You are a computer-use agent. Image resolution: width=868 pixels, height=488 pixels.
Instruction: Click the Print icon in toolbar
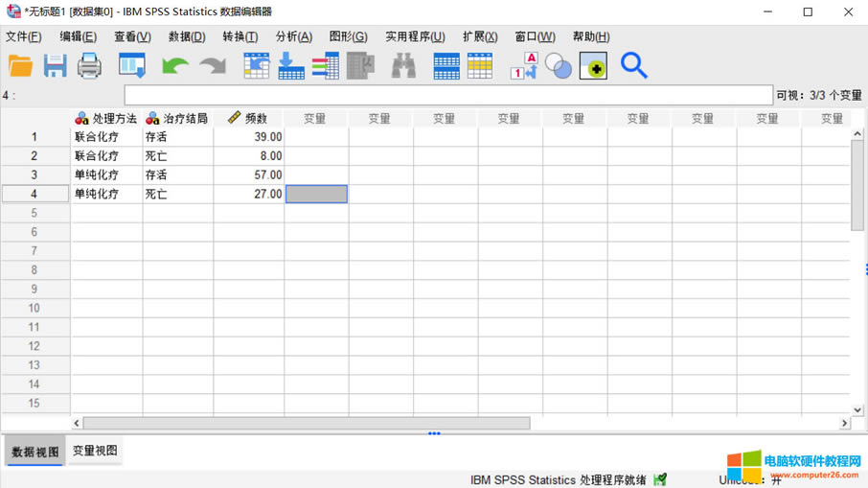89,65
